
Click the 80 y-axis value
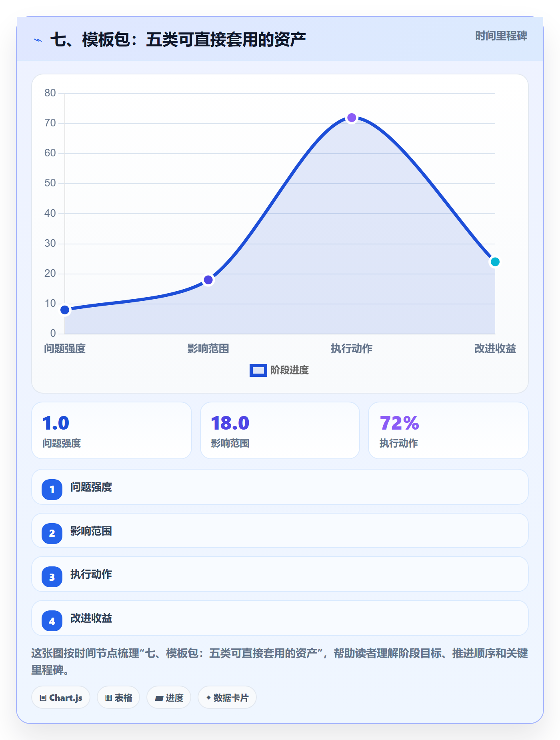(50, 93)
